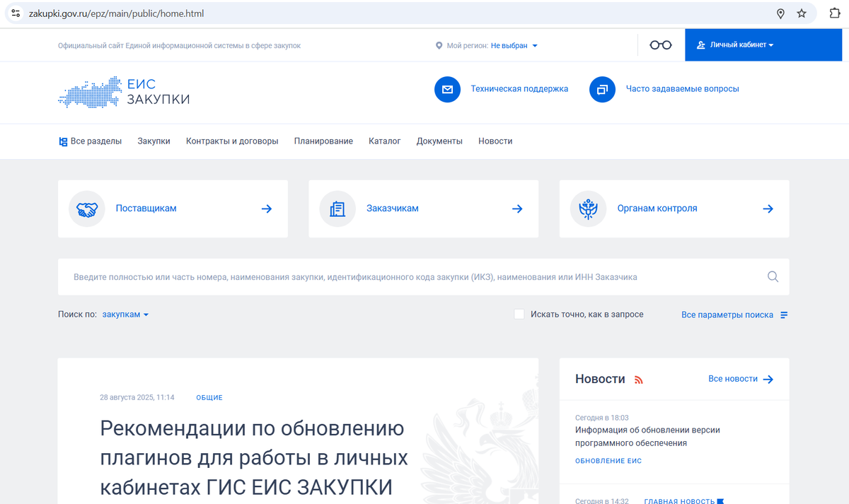Click the document icon on Заказчикам card
This screenshot has height=504, width=849.
337,209
